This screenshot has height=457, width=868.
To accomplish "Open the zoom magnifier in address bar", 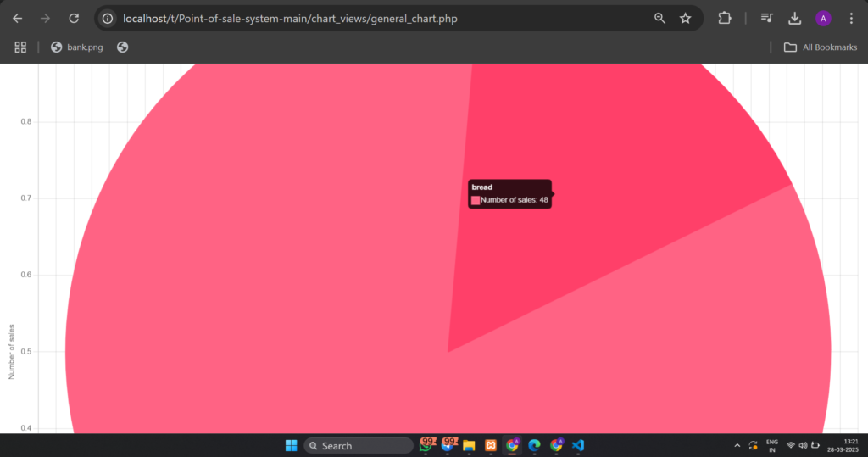I will coord(659,19).
